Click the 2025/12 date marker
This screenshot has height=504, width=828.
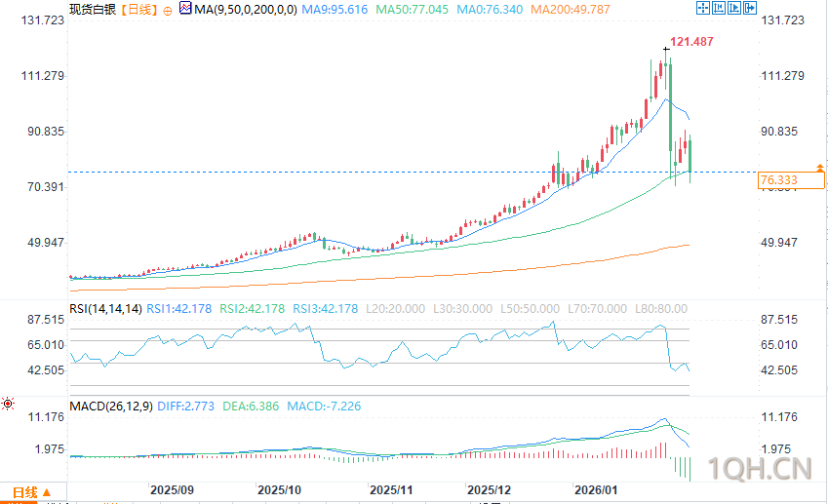pos(489,490)
